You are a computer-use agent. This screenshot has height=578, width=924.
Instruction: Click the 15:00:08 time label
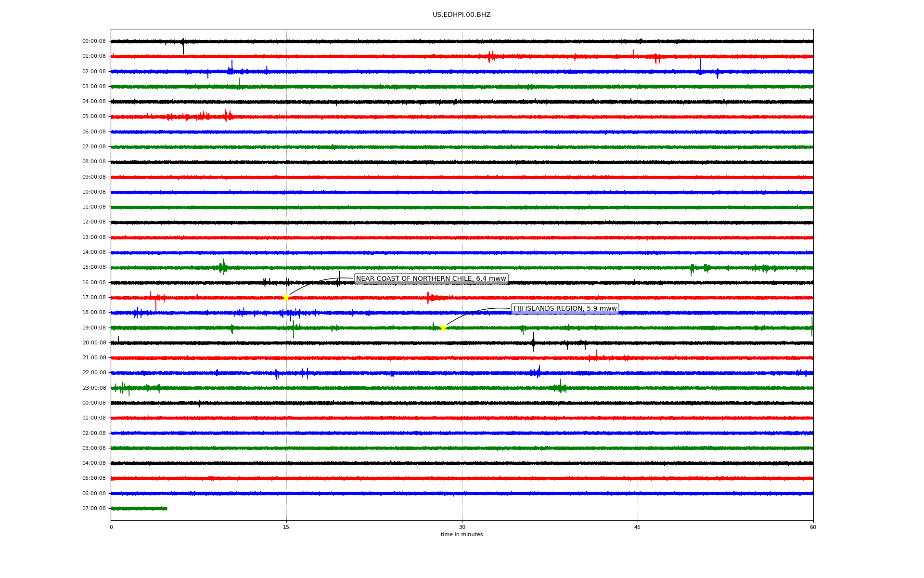[x=94, y=267]
